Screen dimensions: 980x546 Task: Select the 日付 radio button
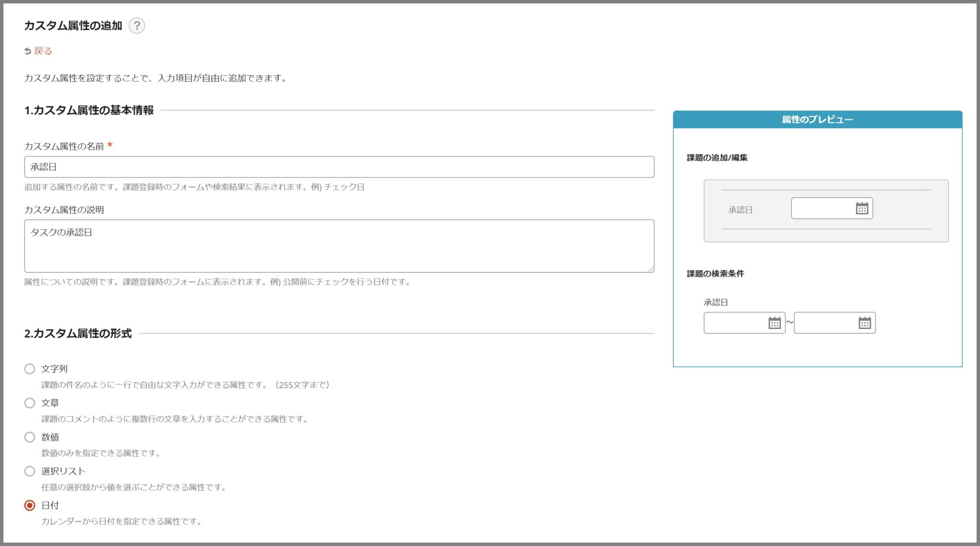tap(30, 505)
